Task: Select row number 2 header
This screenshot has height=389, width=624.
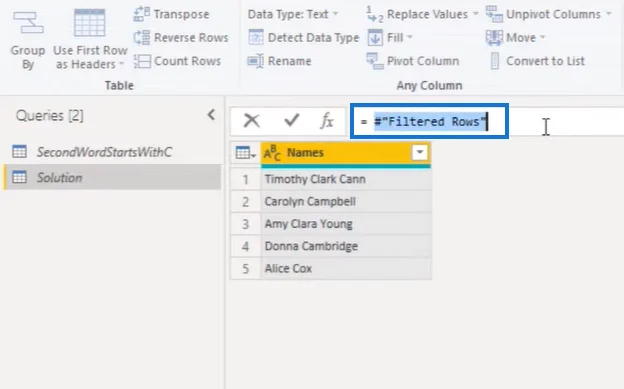Action: point(246,201)
